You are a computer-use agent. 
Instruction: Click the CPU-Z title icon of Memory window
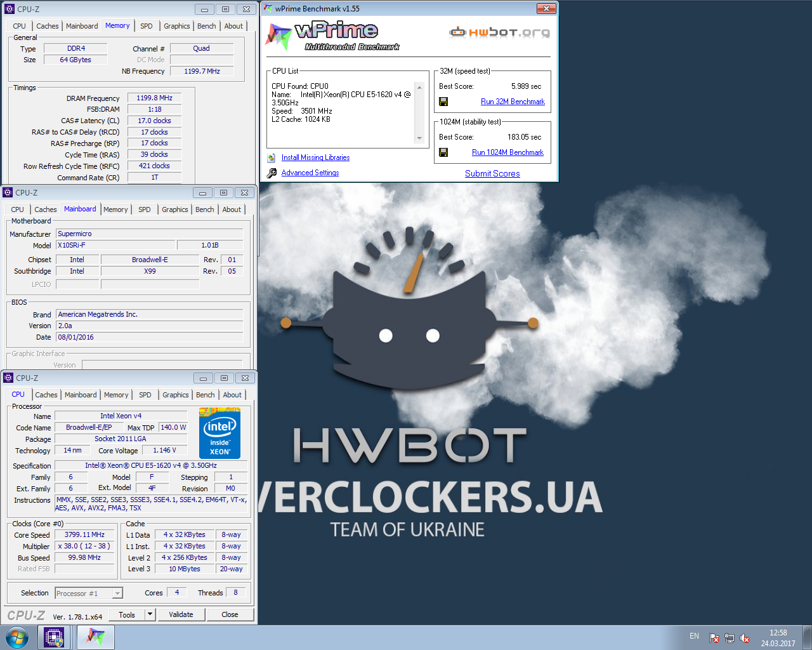pos(10,9)
